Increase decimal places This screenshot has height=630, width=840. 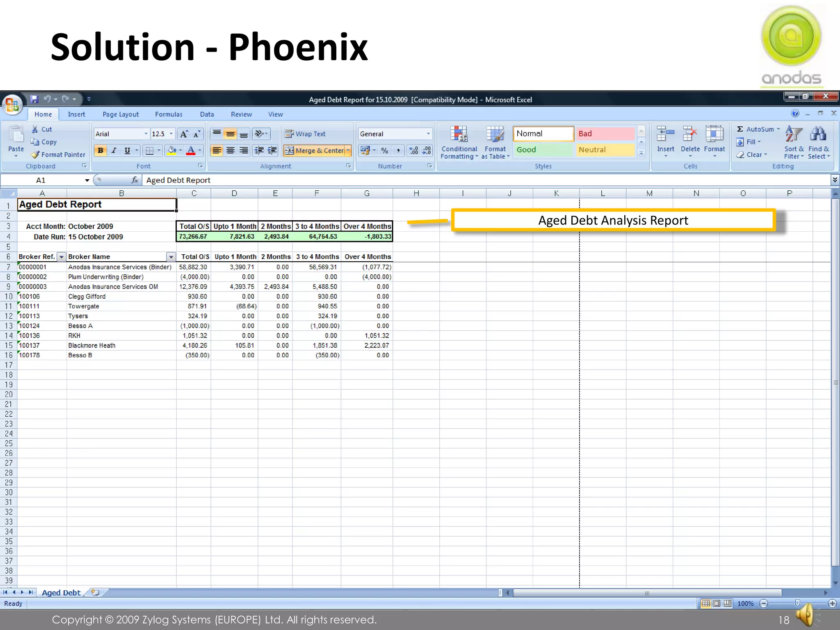(x=414, y=151)
